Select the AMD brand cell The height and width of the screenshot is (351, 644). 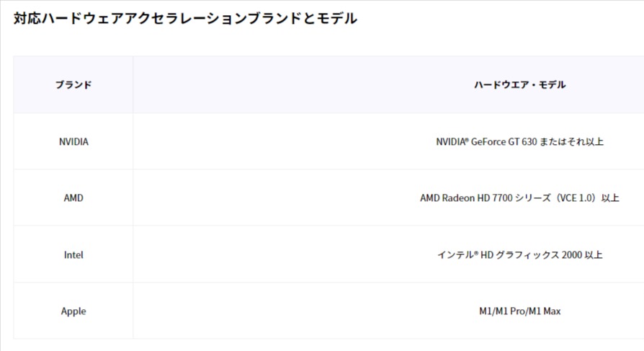coord(73,197)
